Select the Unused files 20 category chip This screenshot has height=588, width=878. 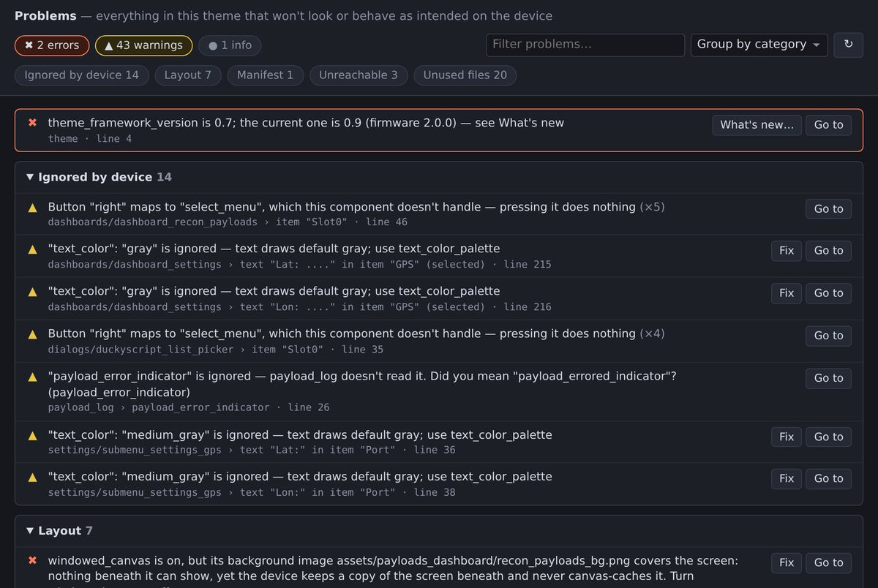point(465,75)
